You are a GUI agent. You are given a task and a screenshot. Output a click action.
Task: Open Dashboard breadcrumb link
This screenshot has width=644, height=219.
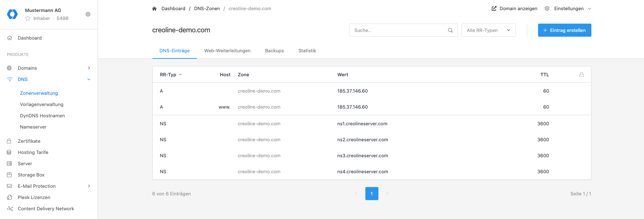173,8
